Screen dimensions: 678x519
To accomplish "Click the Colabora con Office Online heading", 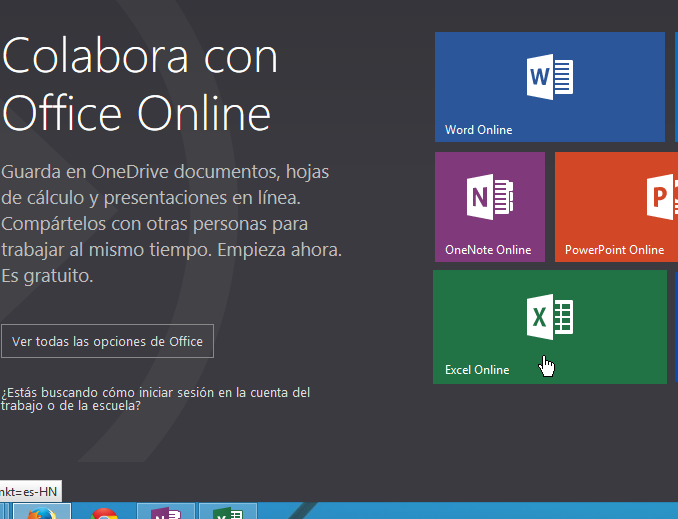I will [140, 84].
